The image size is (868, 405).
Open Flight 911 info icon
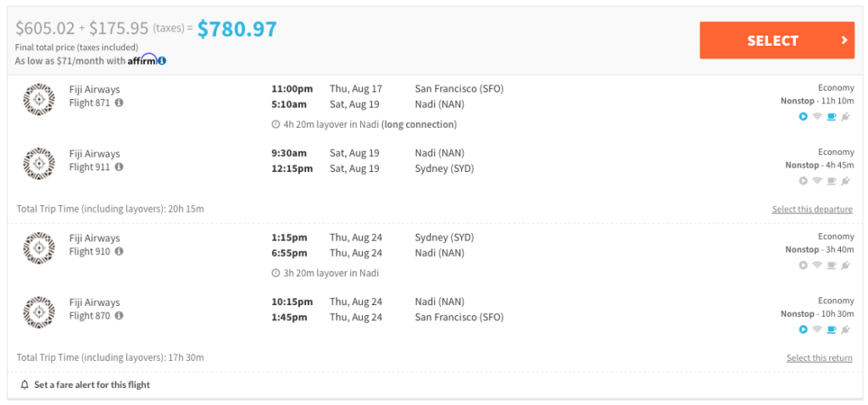(x=119, y=167)
